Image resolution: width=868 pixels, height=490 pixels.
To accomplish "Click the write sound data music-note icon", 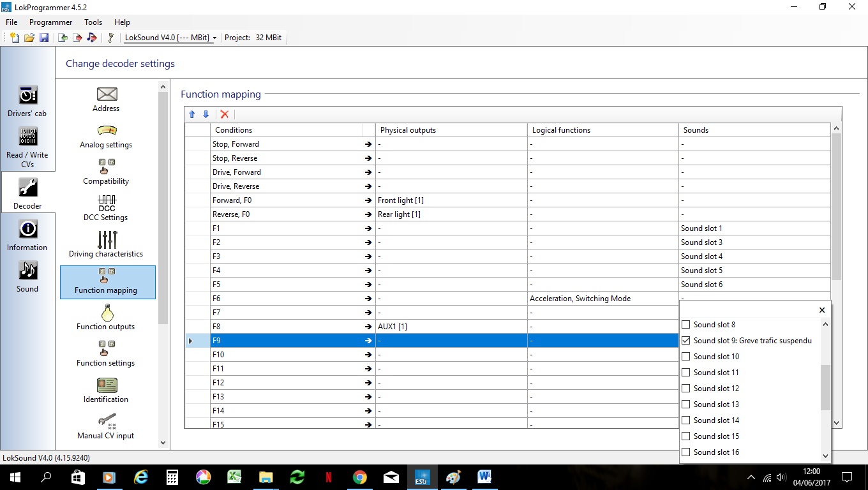I will (92, 38).
